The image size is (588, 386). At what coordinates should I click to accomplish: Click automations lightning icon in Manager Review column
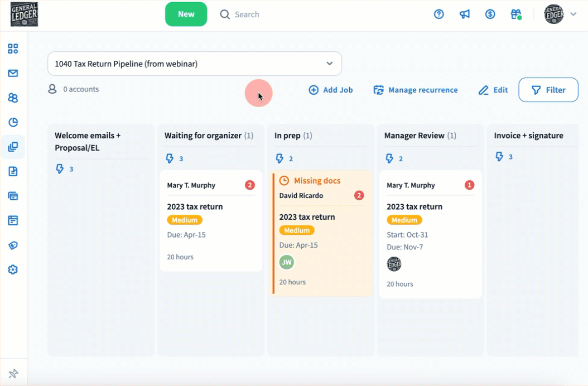(390, 159)
